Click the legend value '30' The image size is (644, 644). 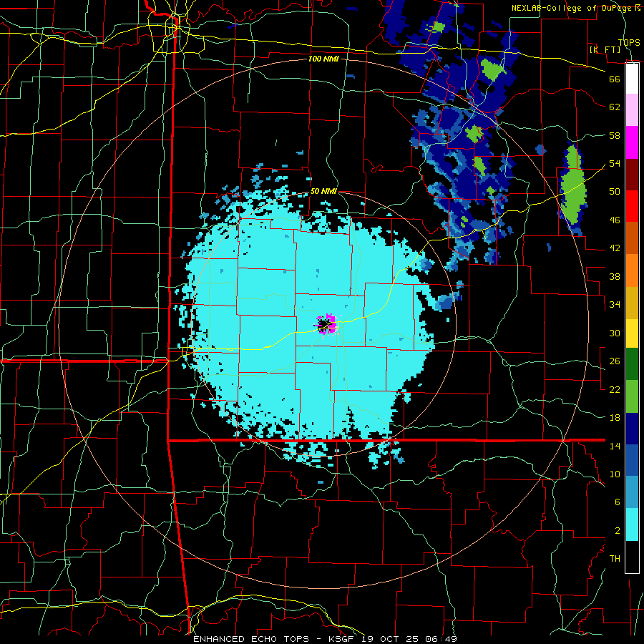pyautogui.click(x=615, y=333)
